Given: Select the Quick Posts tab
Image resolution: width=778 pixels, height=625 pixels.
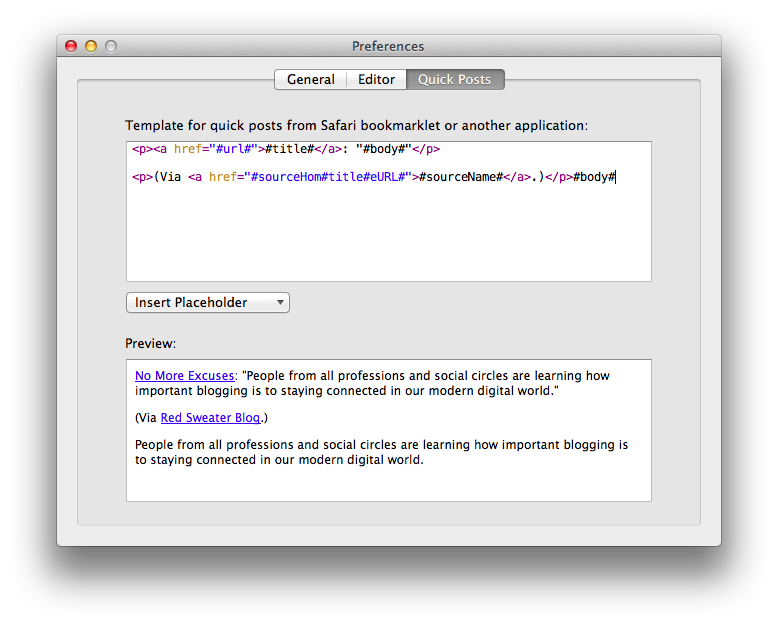Looking at the screenshot, I should 454,80.
